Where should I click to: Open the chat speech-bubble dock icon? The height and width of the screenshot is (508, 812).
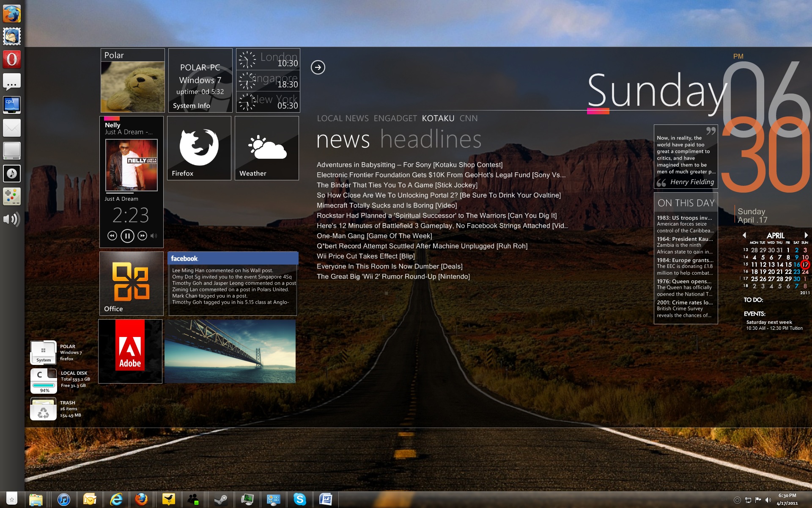[12, 82]
